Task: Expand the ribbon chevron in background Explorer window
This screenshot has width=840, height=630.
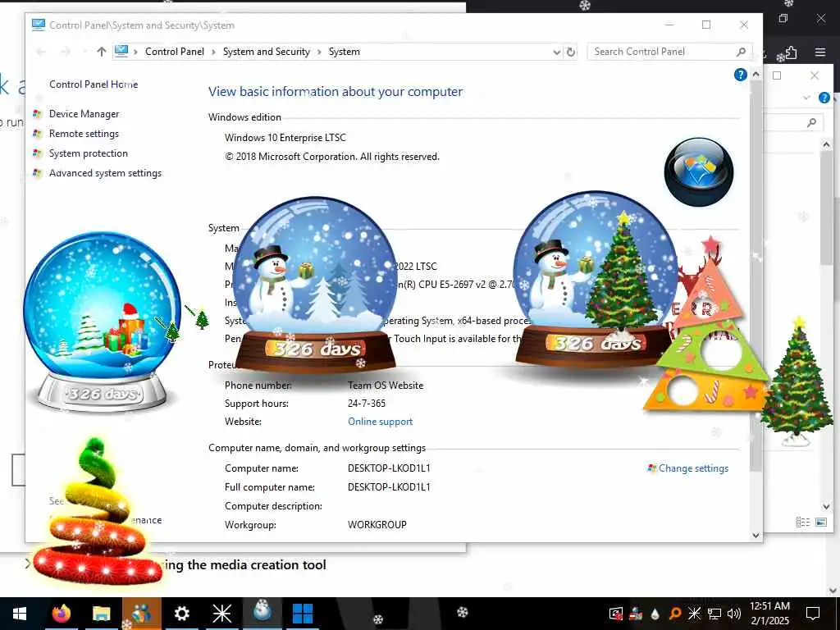Action: point(806,98)
